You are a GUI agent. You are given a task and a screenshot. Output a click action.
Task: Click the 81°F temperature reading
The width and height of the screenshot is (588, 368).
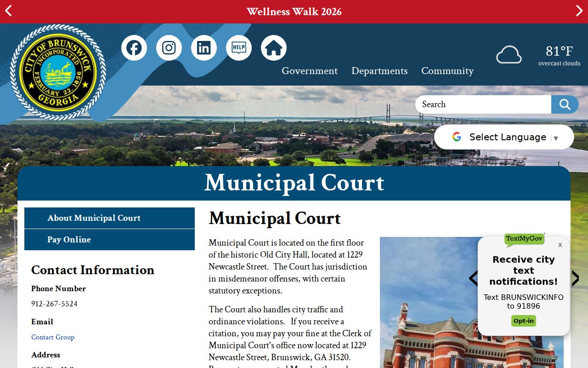[x=559, y=51]
